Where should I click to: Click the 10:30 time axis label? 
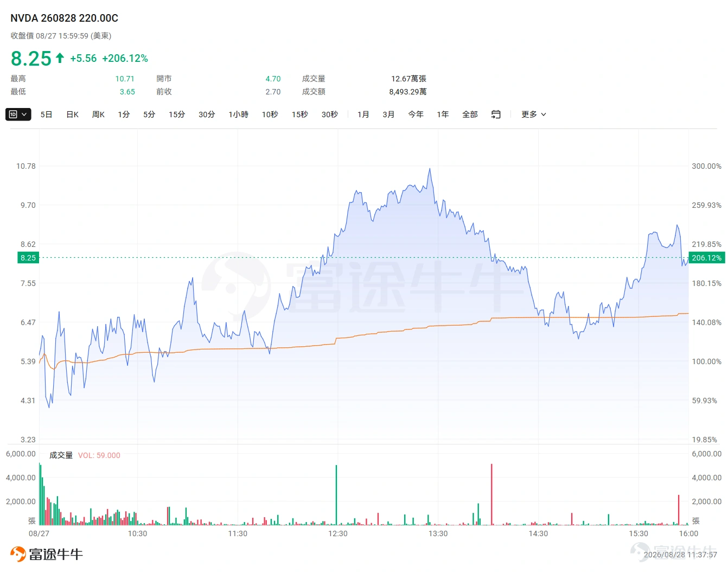[x=137, y=533]
